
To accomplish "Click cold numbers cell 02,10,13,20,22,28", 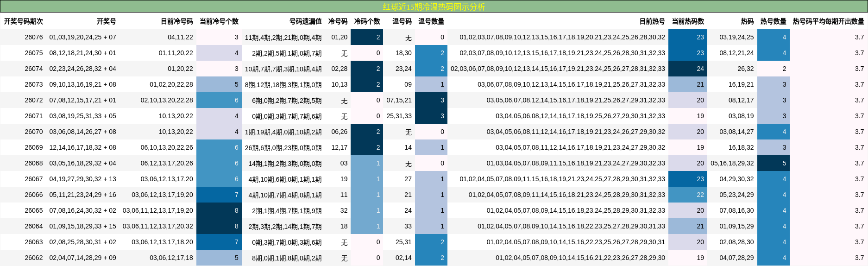I will pos(167,100).
